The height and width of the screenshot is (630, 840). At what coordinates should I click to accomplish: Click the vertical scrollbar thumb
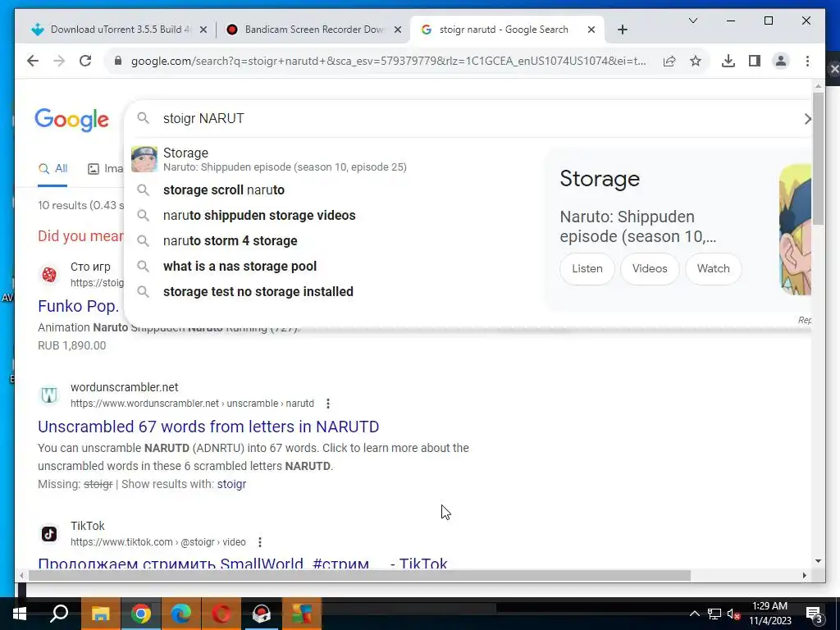pyautogui.click(x=818, y=158)
